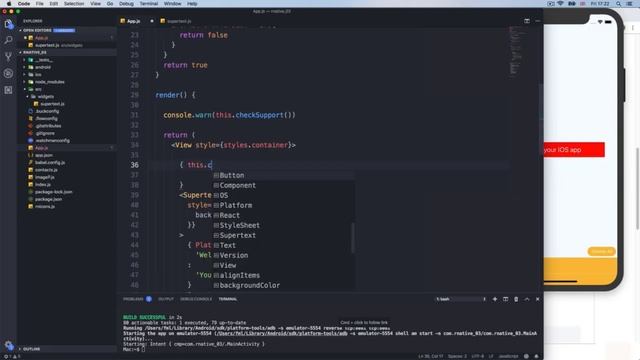Open the Extensions view icon
This screenshot has width=640, height=360.
coord(9,90)
